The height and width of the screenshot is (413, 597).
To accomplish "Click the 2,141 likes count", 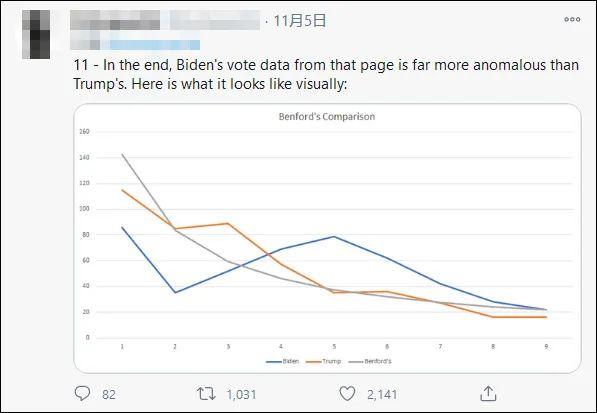I will pyautogui.click(x=382, y=394).
